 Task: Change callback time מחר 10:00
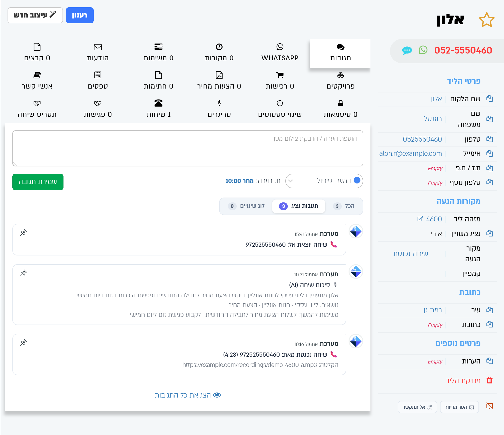[x=239, y=181]
